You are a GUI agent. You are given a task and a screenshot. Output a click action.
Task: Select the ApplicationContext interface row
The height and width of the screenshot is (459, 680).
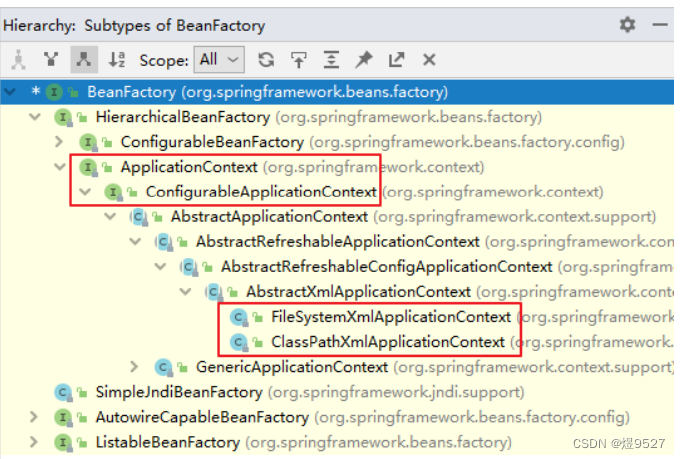pos(337,167)
